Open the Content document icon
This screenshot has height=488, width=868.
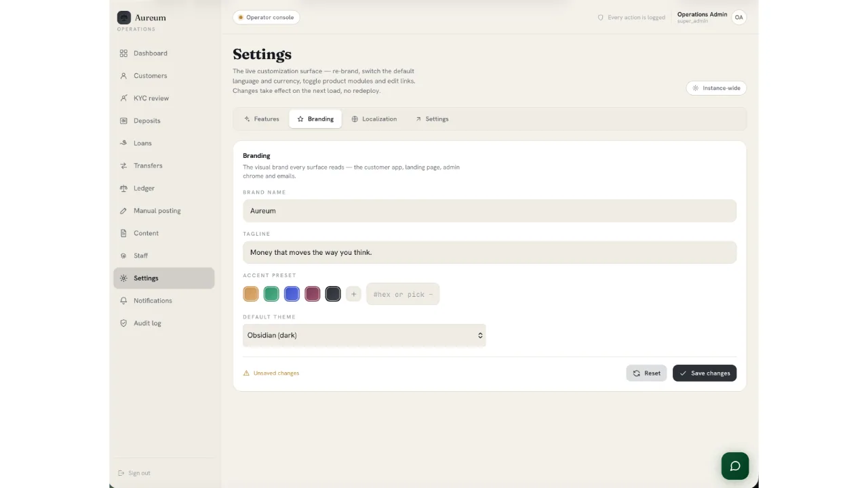click(123, 233)
